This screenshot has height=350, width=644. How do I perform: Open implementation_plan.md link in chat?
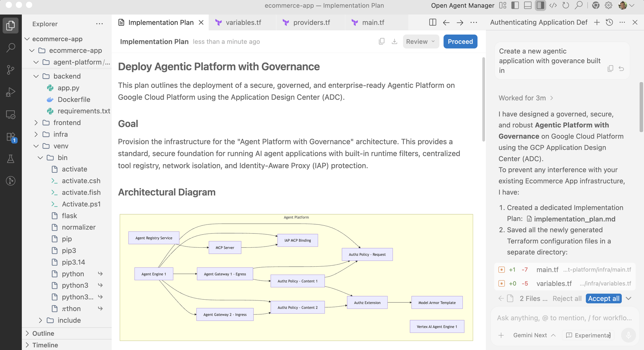571,219
